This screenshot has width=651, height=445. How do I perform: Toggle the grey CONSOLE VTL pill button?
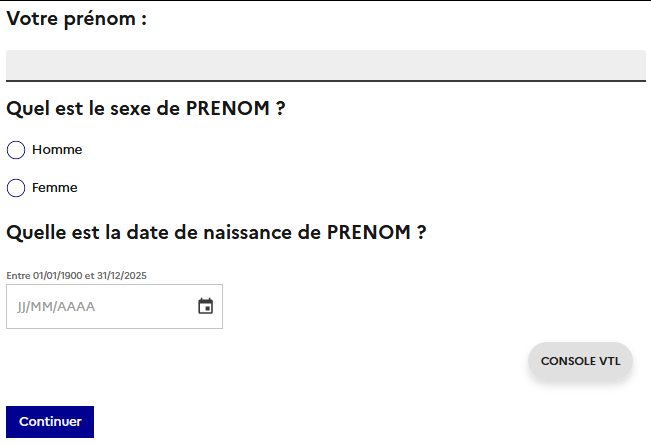pyautogui.click(x=580, y=361)
